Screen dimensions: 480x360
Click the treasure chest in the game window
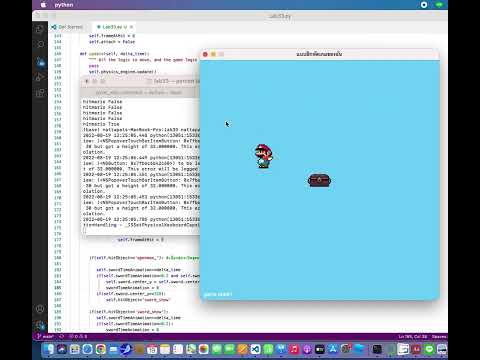click(319, 180)
